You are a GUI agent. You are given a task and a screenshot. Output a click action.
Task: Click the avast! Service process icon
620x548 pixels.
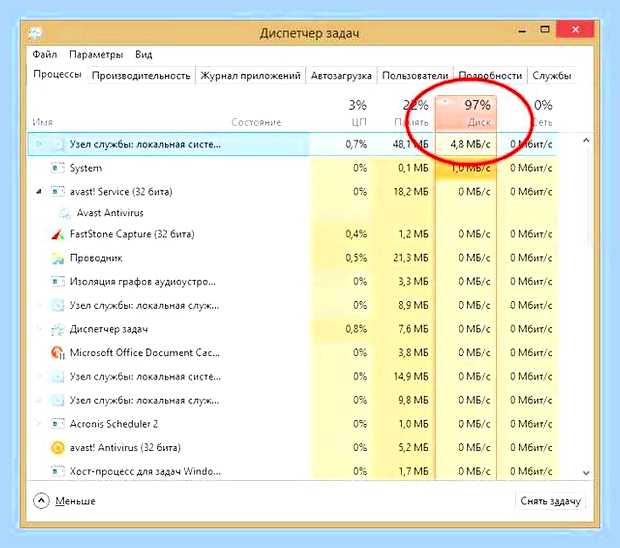coord(58,192)
